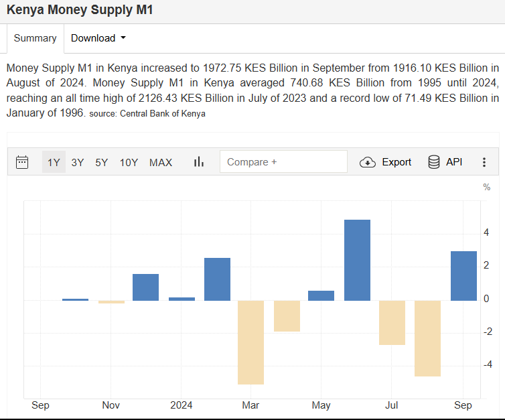The height and width of the screenshot is (420, 505).
Task: Open the Summary tab
Action: 35,38
